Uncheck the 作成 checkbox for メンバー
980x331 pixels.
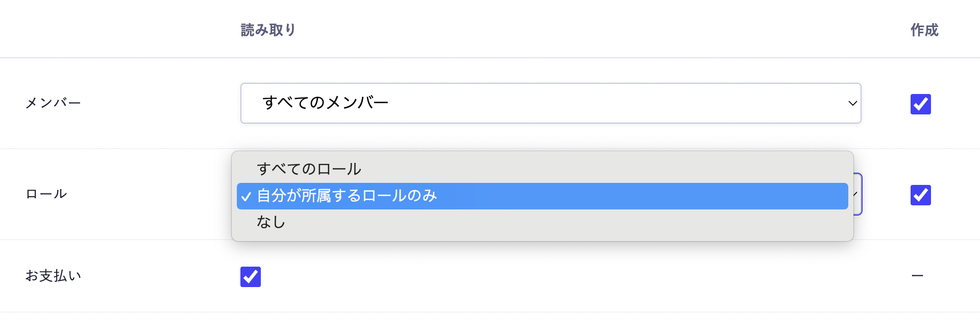920,104
